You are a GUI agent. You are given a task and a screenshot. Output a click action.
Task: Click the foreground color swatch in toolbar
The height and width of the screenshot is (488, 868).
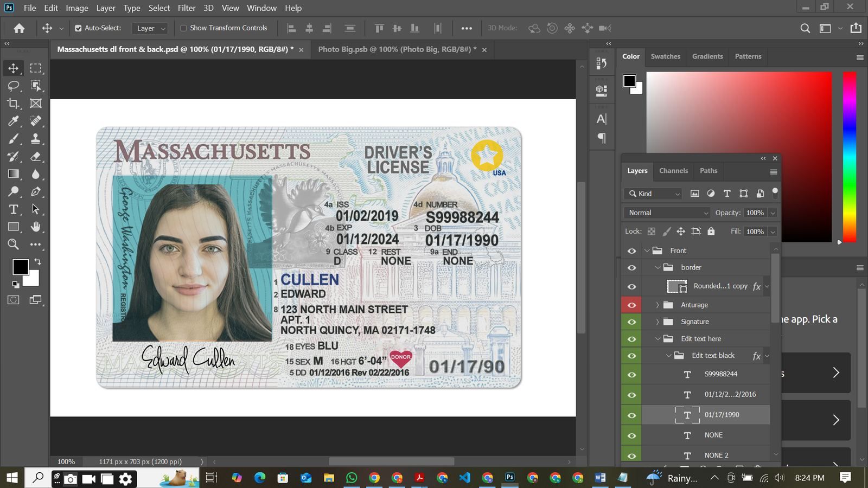click(21, 267)
